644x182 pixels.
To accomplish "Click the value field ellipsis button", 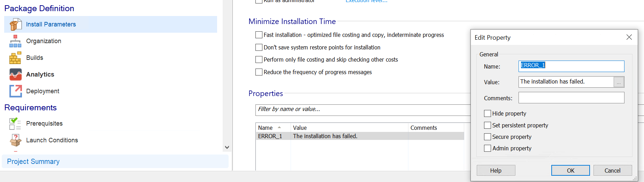I will (x=619, y=82).
